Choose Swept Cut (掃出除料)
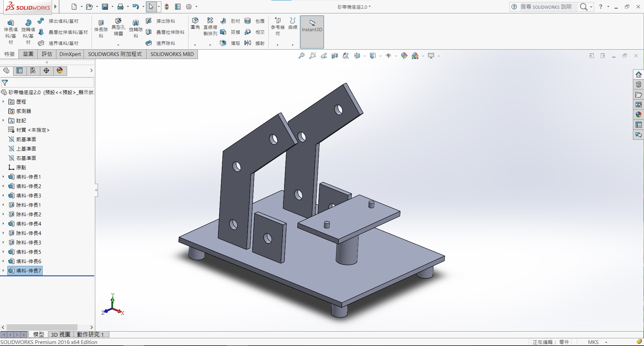 click(x=160, y=21)
